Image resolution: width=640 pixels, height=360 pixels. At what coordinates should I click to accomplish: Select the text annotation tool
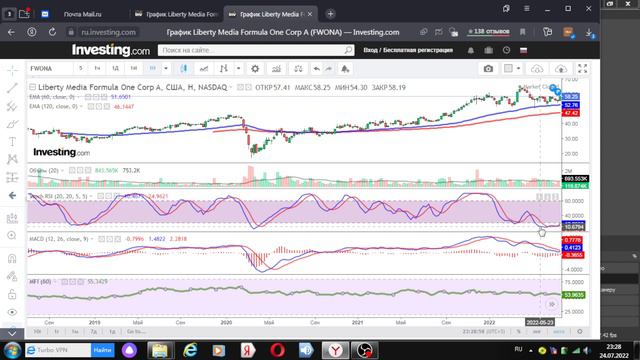coord(12,142)
